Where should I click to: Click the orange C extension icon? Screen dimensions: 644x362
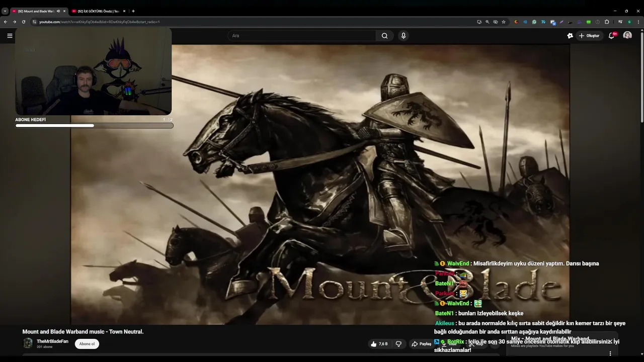pos(516,22)
